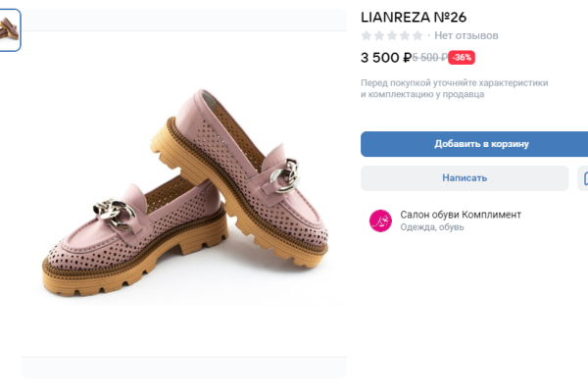Viewport: 588px width, 392px height.
Task: Open the "Нет отзывов" reviews link
Action: pos(466,35)
